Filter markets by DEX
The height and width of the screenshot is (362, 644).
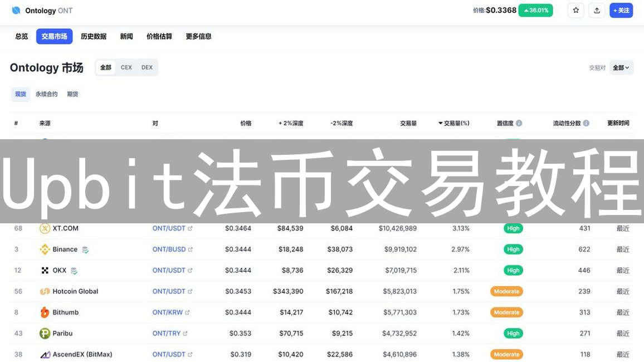point(147,67)
